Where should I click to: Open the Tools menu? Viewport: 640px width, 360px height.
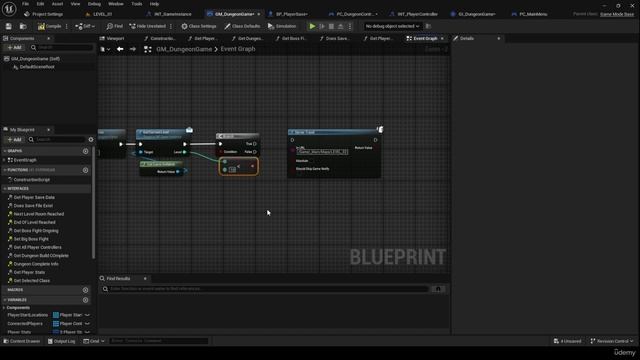click(137, 4)
